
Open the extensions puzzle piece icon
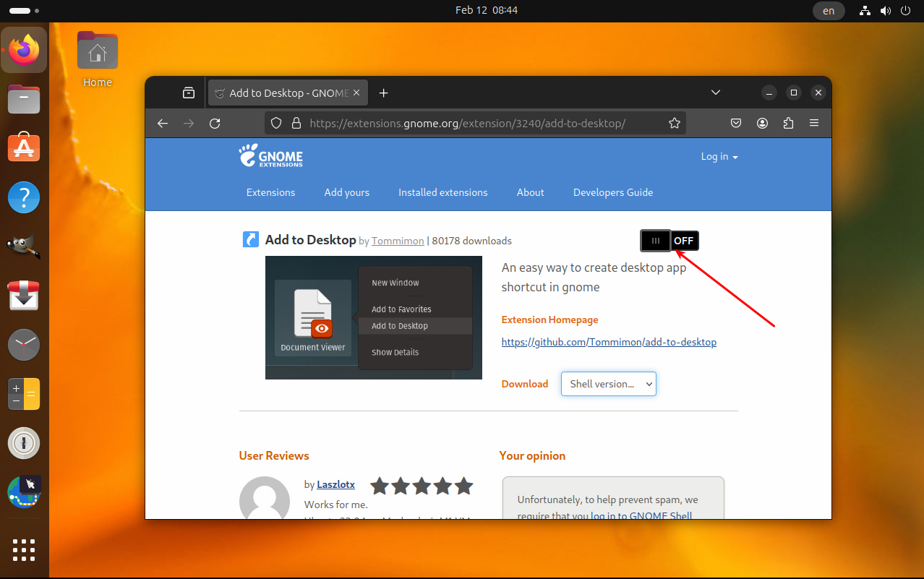pyautogui.click(x=788, y=123)
